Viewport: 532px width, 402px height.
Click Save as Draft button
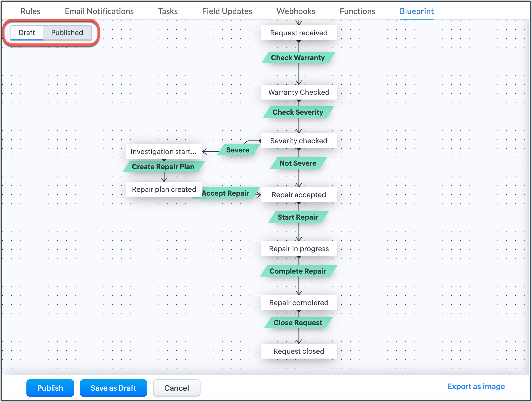click(113, 388)
